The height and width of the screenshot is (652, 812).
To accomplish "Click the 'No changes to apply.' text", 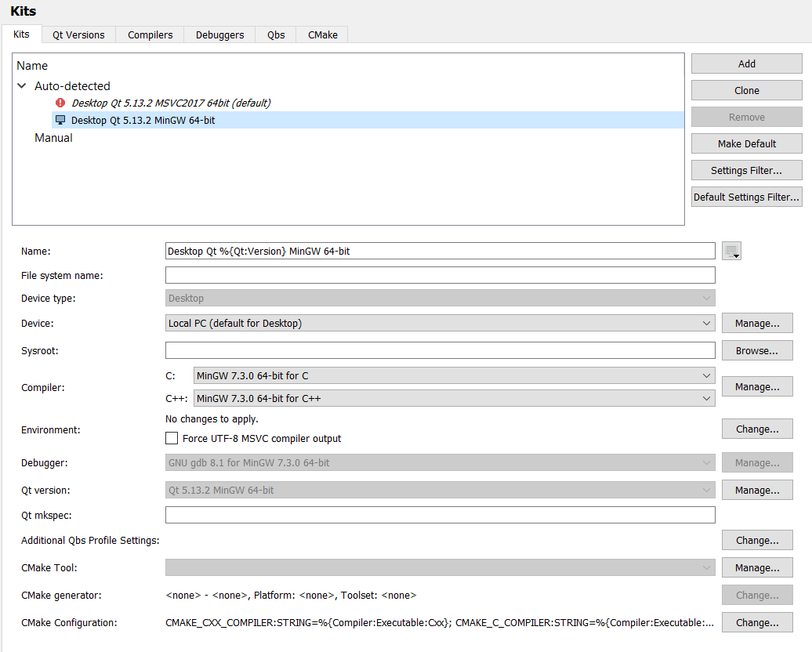I will (212, 419).
